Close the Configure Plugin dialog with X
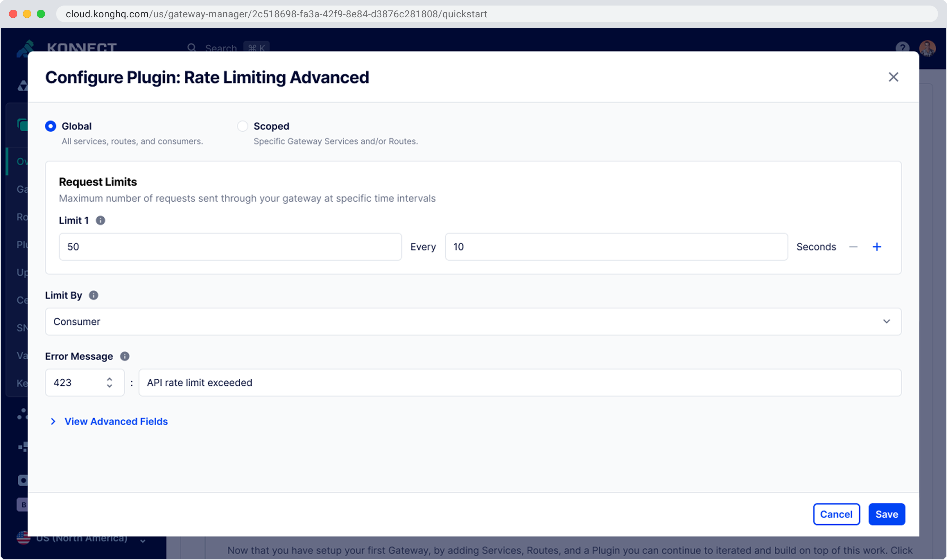 pos(893,77)
